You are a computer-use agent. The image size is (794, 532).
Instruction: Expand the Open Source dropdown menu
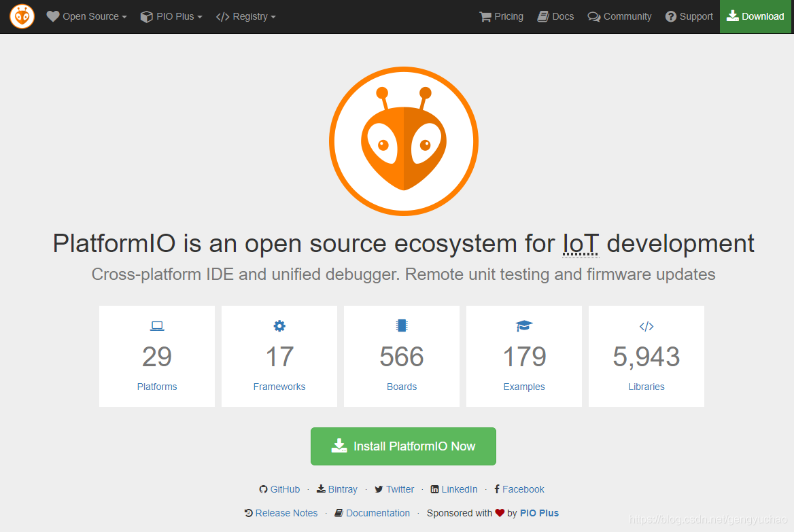(x=86, y=17)
